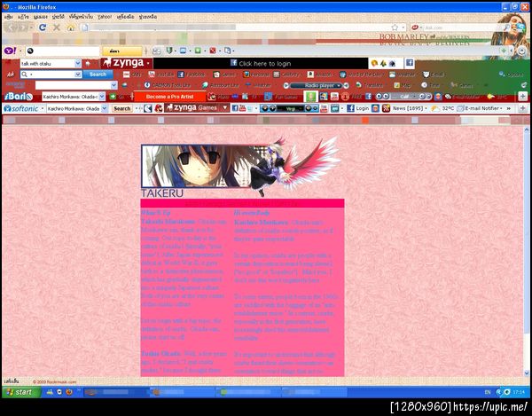Viewport: 532px width, 416px height.
Task: Click the page vertical scrollbar
Action: pyautogui.click(x=527, y=251)
